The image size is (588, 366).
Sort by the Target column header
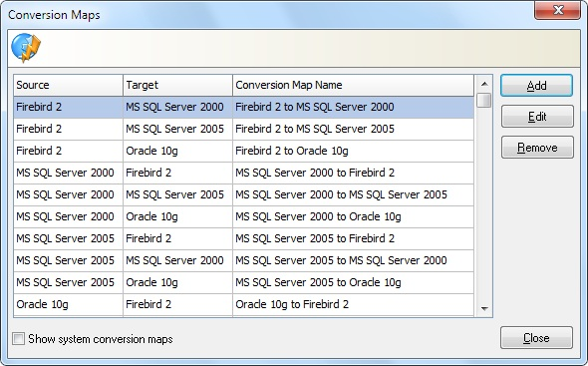tap(177, 85)
